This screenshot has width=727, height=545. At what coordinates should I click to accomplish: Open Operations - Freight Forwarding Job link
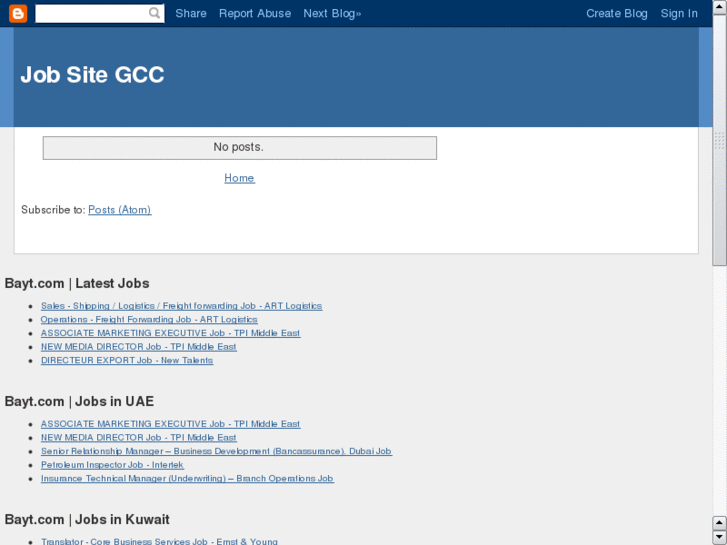pyautogui.click(x=149, y=320)
